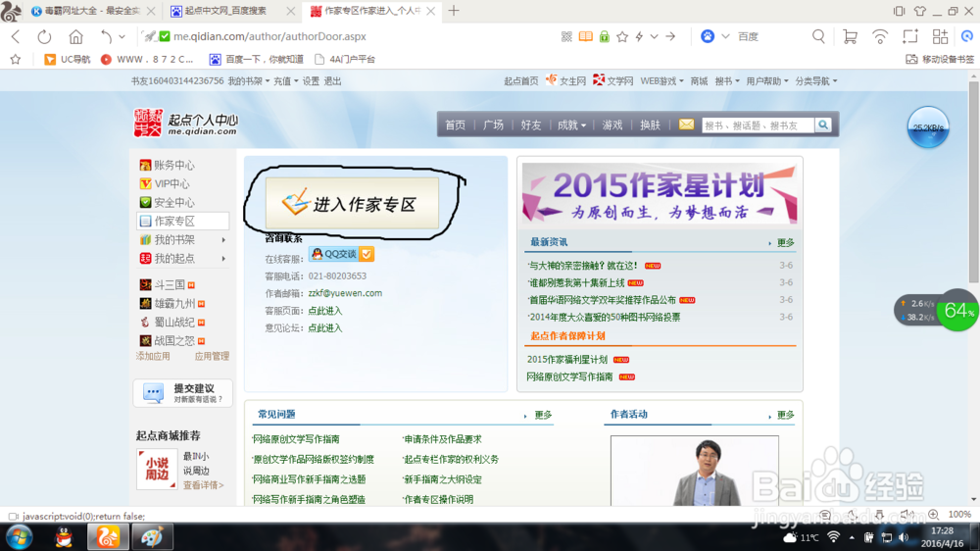Open 2015作家福利星计划 link
This screenshot has height=551, width=980.
pos(567,360)
